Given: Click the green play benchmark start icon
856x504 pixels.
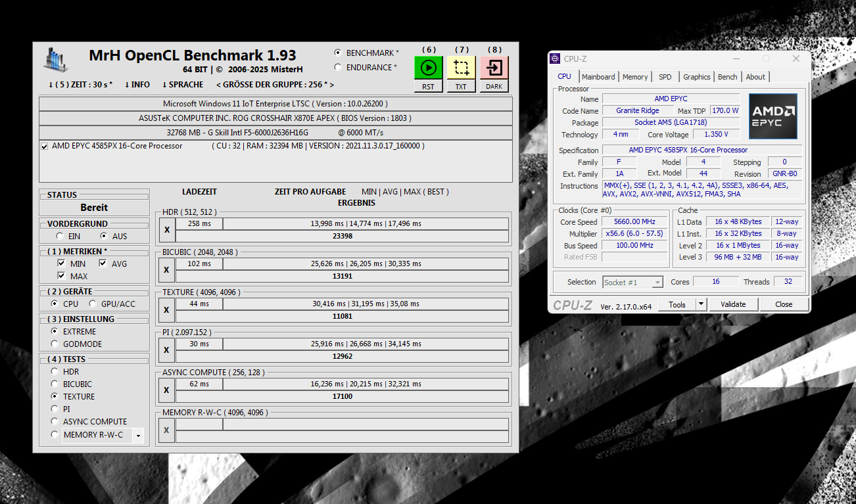Looking at the screenshot, I should (x=428, y=68).
